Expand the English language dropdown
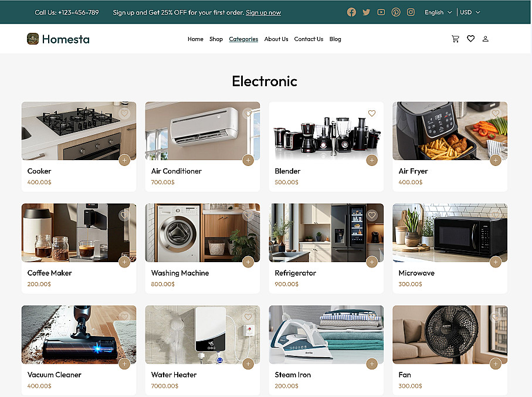Image resolution: width=532 pixels, height=397 pixels. (x=438, y=12)
